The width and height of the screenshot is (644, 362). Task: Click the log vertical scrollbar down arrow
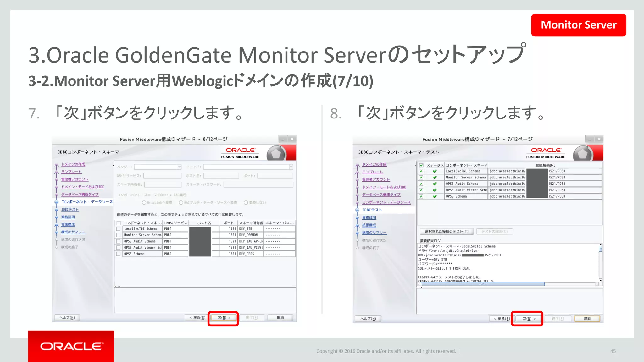coord(601,280)
